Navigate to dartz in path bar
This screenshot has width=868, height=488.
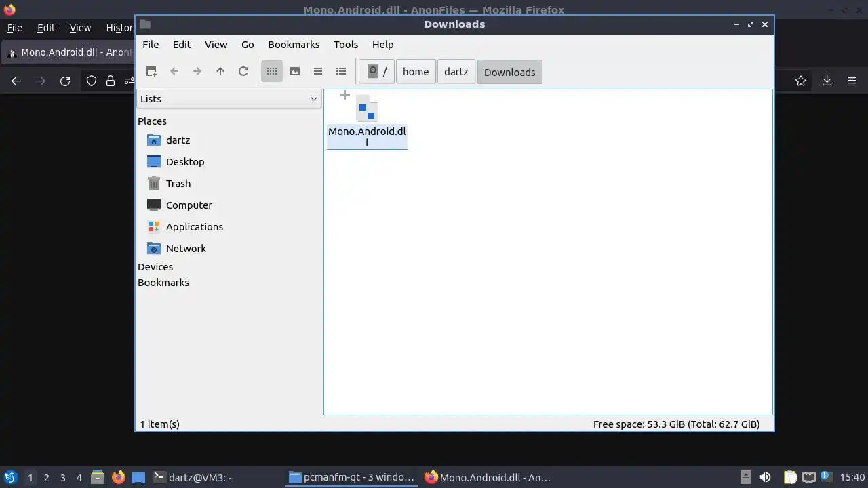(456, 71)
